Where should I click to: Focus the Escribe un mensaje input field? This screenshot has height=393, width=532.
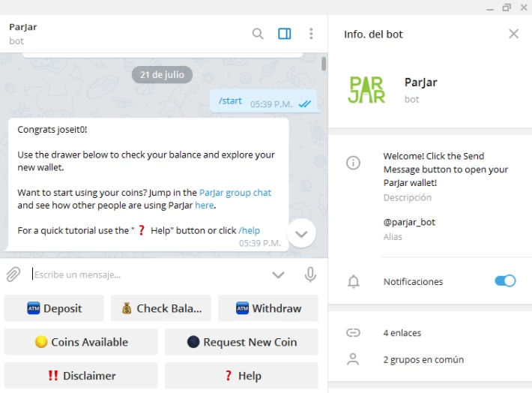point(148,274)
